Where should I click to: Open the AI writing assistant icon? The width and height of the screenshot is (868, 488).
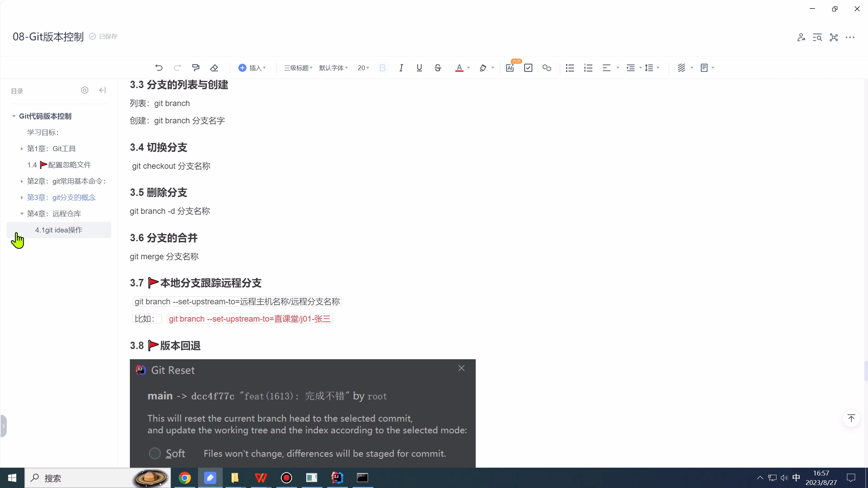coord(510,68)
